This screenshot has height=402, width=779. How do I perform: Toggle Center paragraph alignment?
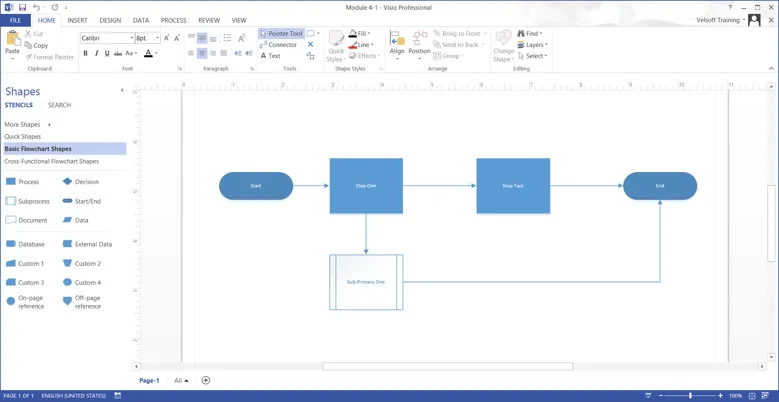click(x=202, y=53)
